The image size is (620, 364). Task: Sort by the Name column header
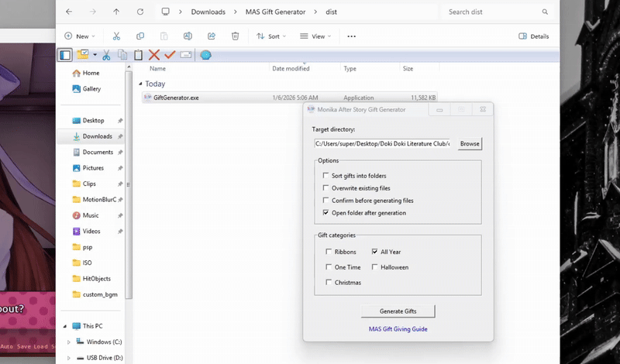tap(158, 68)
